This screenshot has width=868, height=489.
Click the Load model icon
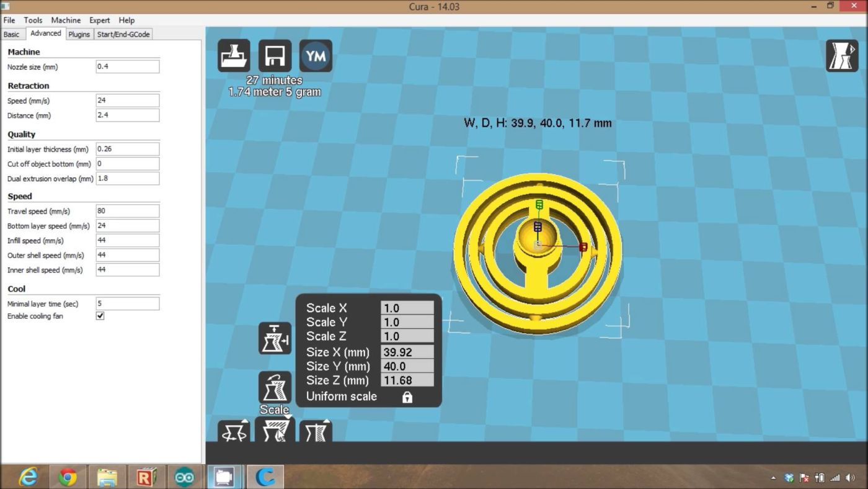tap(234, 56)
